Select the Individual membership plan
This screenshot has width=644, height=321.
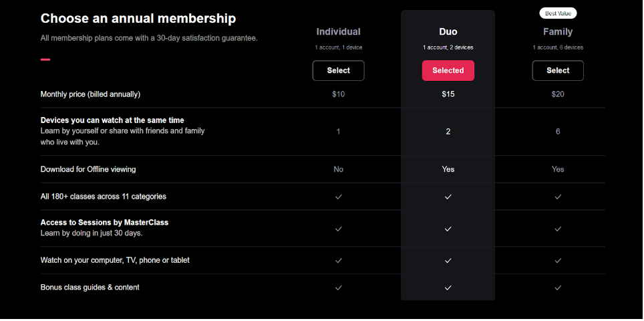338,70
